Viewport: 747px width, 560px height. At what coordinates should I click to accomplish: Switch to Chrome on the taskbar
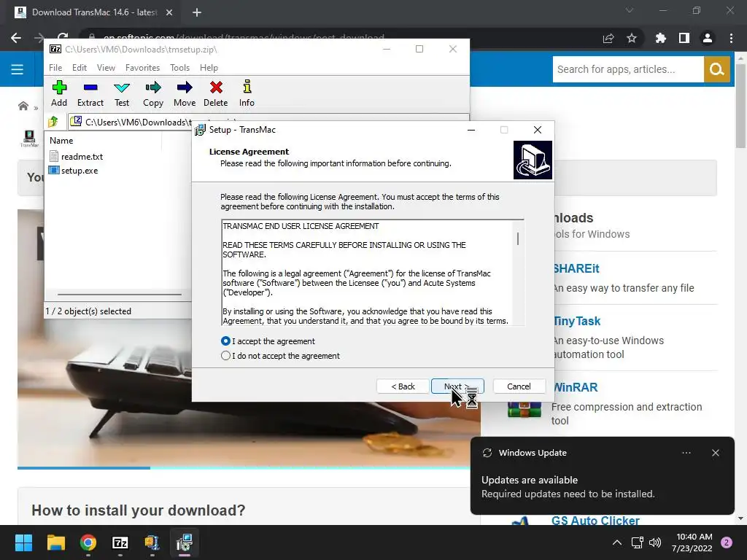point(88,542)
